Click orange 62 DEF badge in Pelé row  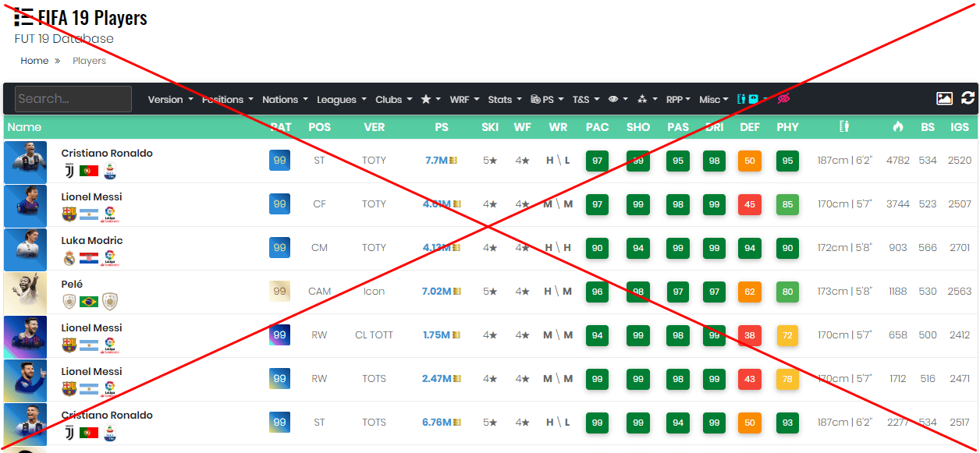click(749, 292)
